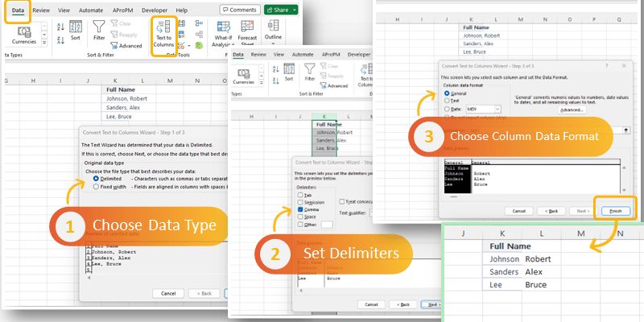This screenshot has width=644, height=322.
Task: Click the Flash Fill icon in Data Tools
Action: [182, 23]
